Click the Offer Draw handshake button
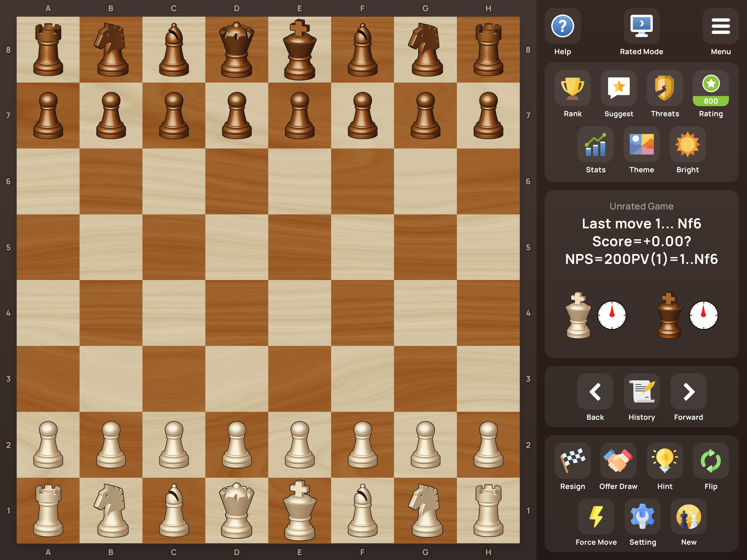 (x=618, y=461)
